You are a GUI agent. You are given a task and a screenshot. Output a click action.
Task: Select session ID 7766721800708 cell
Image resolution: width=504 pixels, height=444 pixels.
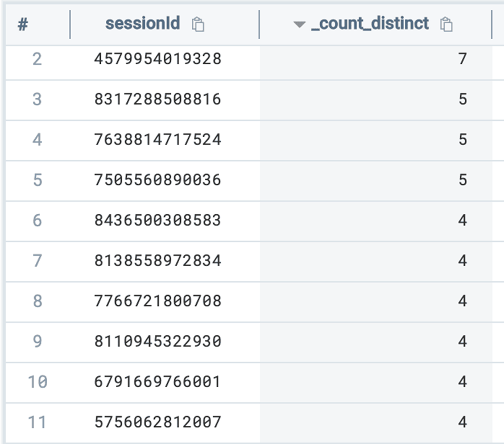coord(158,301)
